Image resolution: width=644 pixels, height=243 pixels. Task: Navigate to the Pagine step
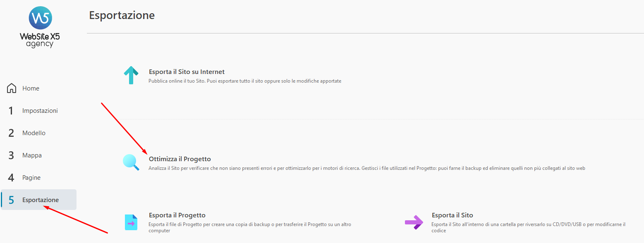coord(31,178)
